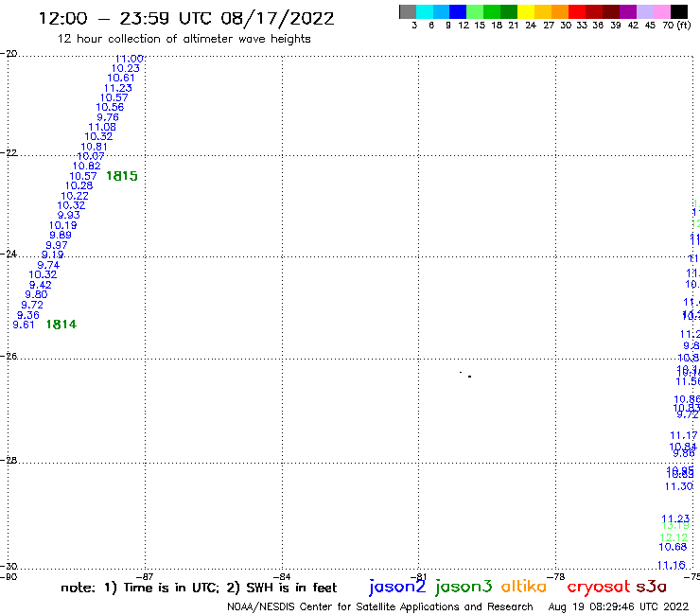
Task: Click the -28 latitude axis label
Action: (x=9, y=461)
